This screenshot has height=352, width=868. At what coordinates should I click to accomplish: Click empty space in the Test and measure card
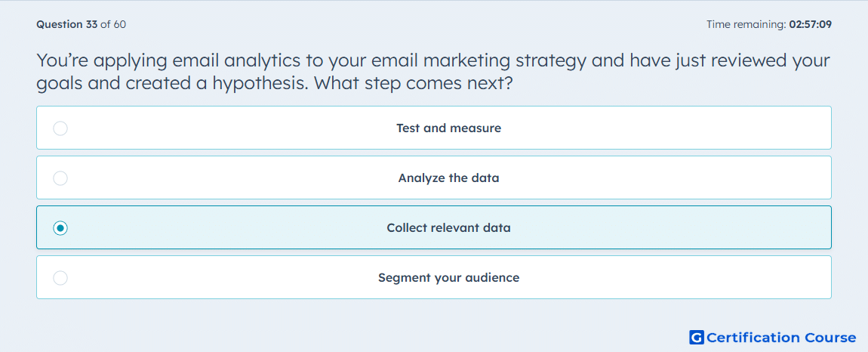pos(664,128)
